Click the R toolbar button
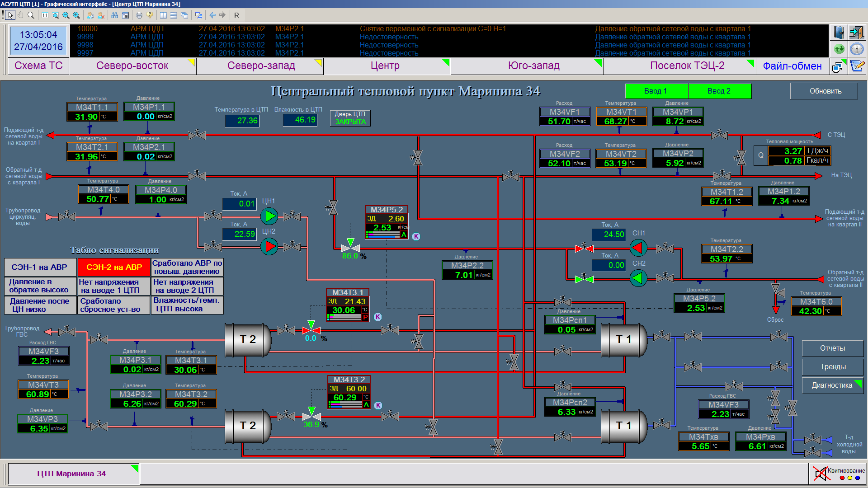Viewport: 868px width, 488px height. [x=236, y=15]
